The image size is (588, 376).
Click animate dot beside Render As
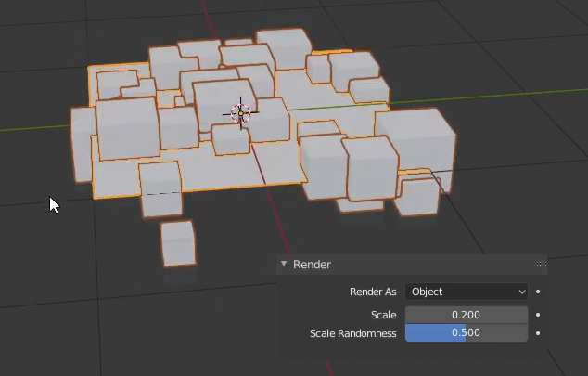tap(538, 292)
